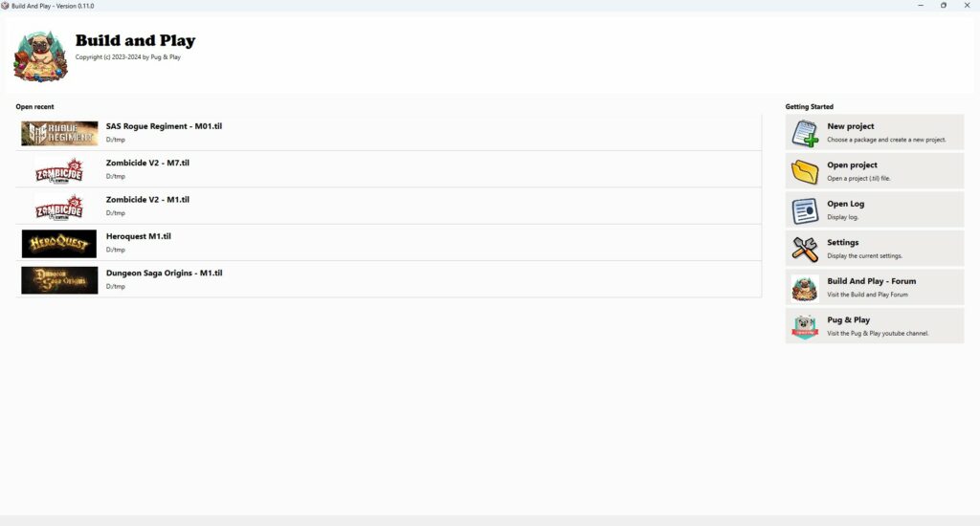980x526 pixels.
Task: Open Dungeon Saga Origins - M1.til project
Action: tap(389, 279)
